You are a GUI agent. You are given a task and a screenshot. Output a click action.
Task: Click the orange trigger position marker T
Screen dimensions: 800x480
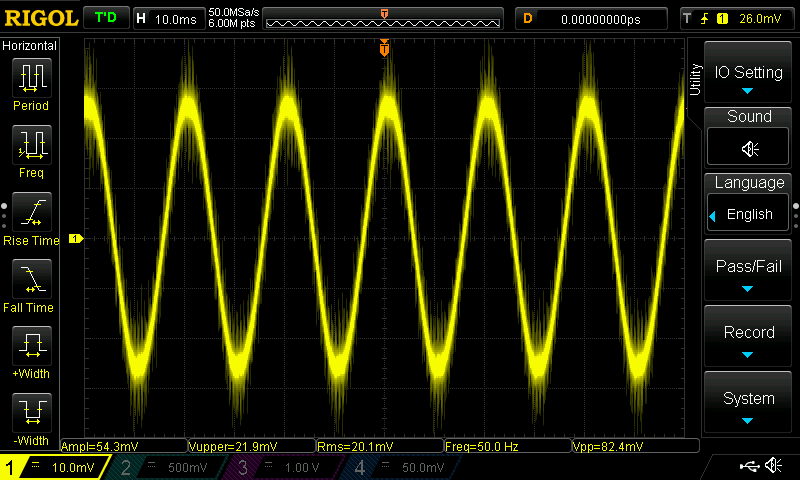pyautogui.click(x=384, y=47)
